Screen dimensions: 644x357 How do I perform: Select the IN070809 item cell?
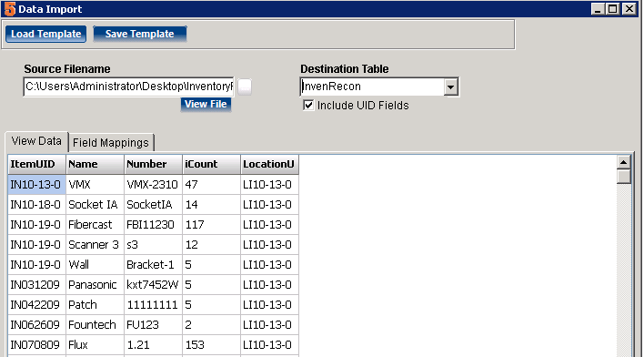(37, 344)
